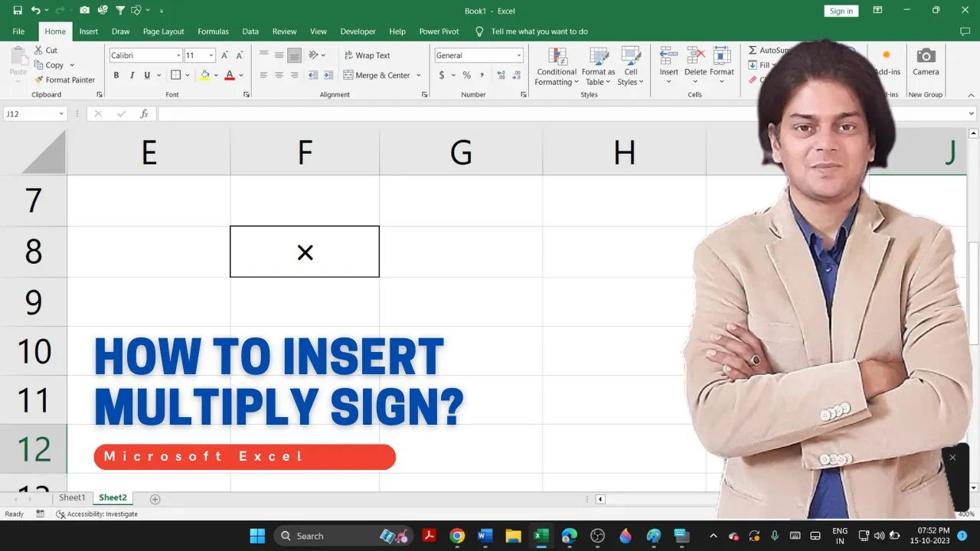Click the Orientation angled text icon
This screenshot has width=980, height=551.
click(313, 55)
